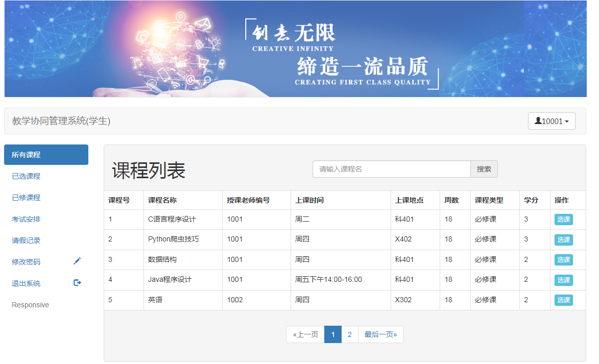Click the pencil icon beside 修改密码
This screenshot has width=599, height=364.
(77, 261)
